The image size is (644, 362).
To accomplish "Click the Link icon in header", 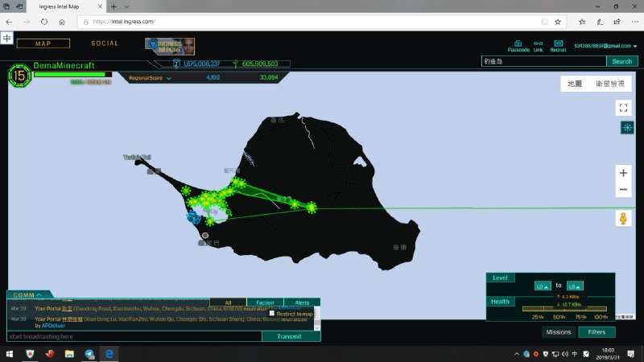I will click(538, 46).
